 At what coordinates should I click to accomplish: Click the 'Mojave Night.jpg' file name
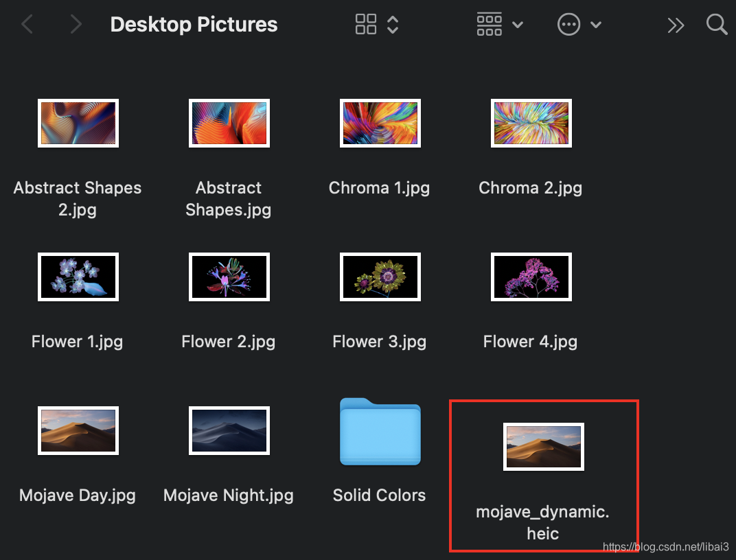[229, 495]
